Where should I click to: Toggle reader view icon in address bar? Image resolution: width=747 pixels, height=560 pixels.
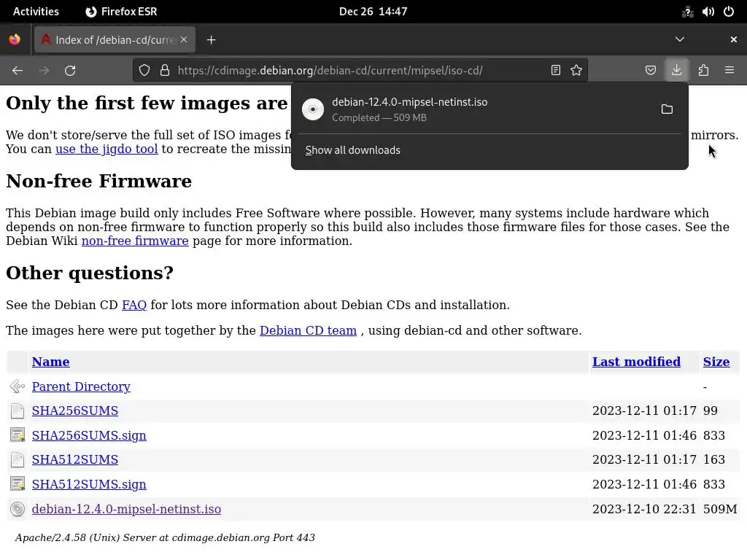point(556,71)
